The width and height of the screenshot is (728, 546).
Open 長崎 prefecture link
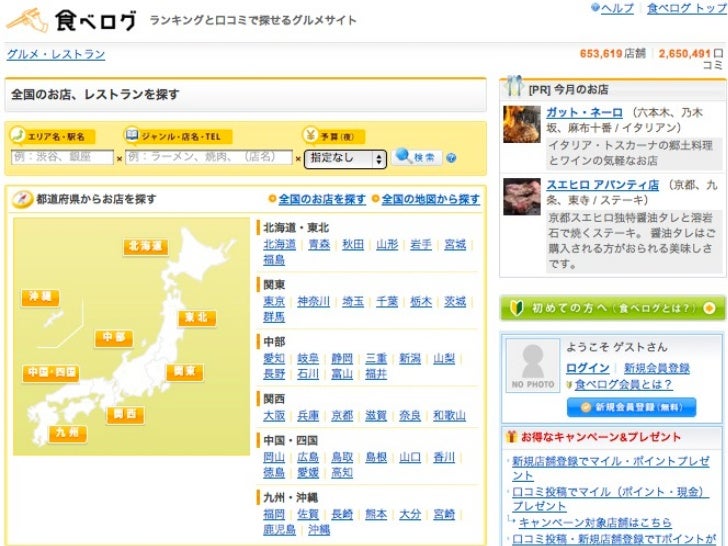coord(342,514)
